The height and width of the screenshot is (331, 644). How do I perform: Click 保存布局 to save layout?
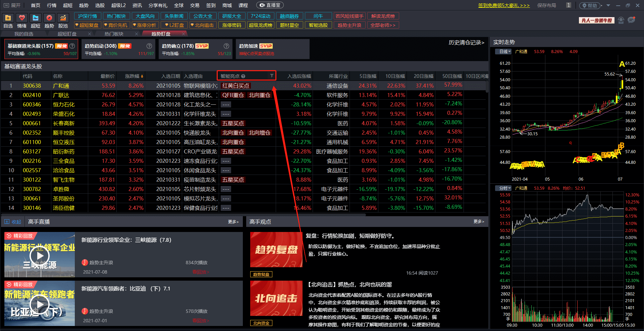coord(546,5)
